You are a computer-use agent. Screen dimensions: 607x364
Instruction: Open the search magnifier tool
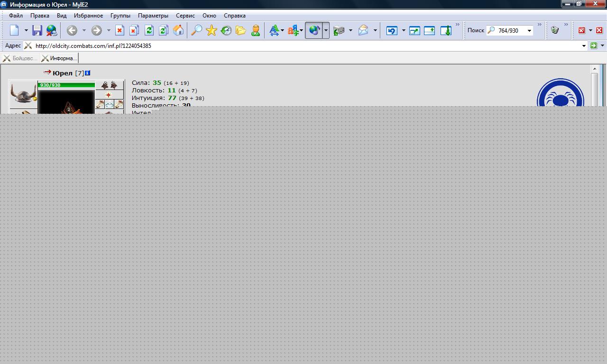196,30
